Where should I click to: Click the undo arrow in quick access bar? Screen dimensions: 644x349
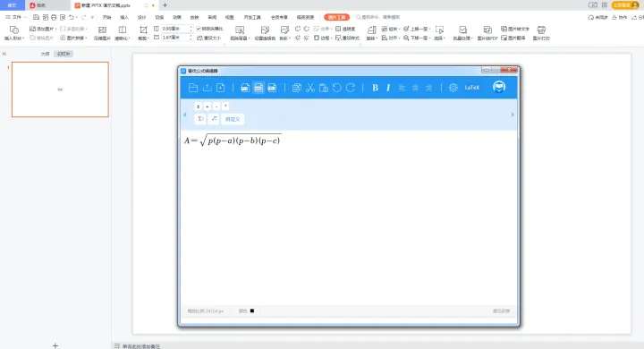[72, 17]
